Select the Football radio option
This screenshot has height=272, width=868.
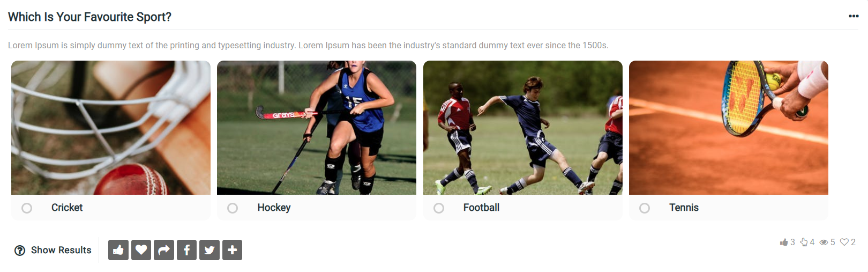pyautogui.click(x=439, y=208)
